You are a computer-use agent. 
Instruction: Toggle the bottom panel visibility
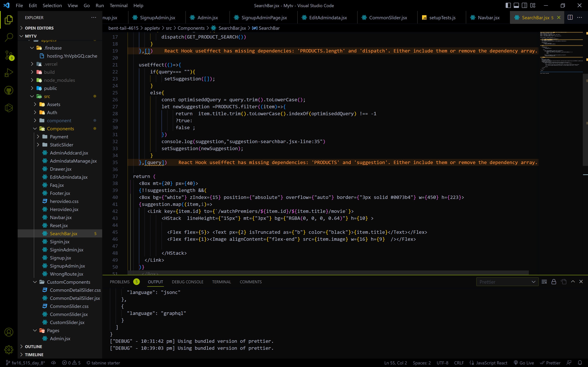[516, 5]
